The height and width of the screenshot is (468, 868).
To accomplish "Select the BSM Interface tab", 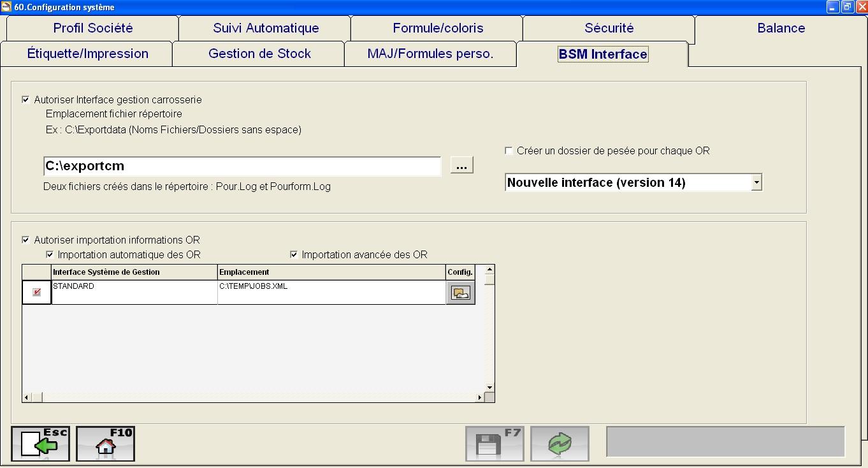I will (x=602, y=54).
